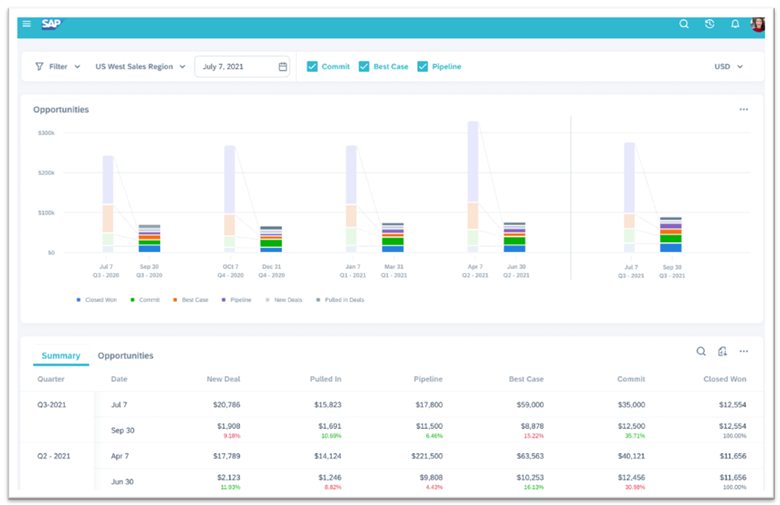Change the USD currency dropdown
Viewport: 780px width, 505px height.
pos(728,67)
